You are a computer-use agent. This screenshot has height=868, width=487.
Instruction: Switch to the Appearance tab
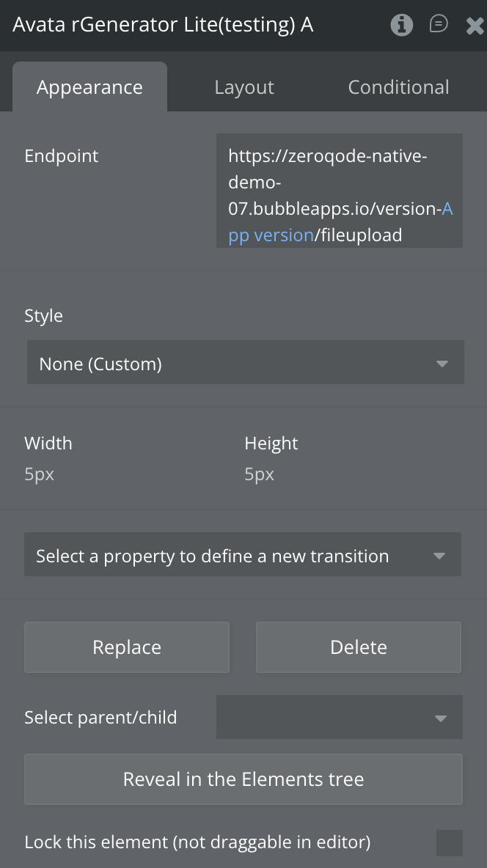89,87
